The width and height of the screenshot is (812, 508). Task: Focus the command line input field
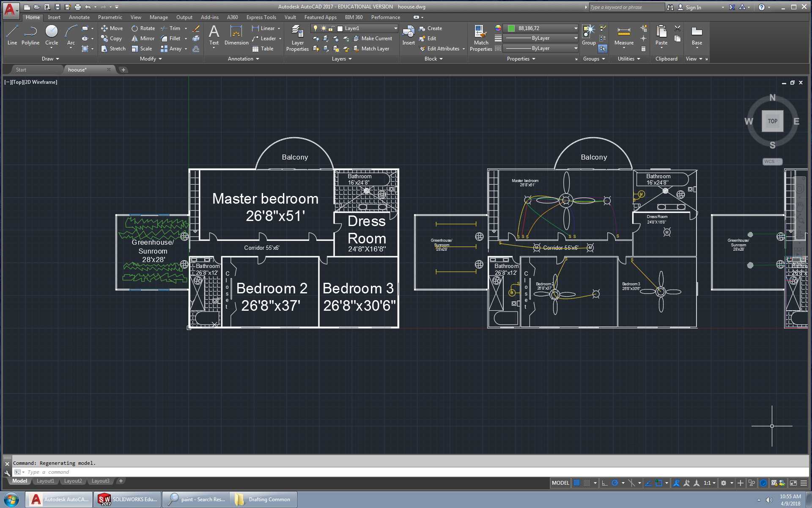(x=410, y=472)
